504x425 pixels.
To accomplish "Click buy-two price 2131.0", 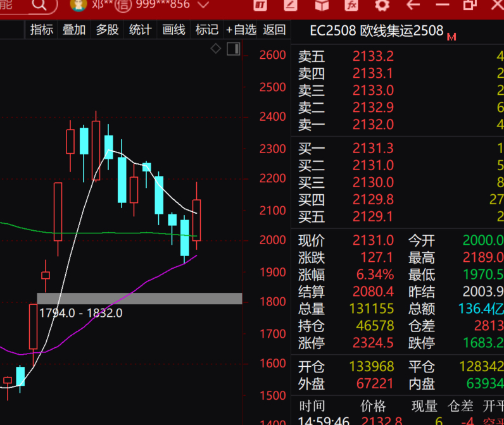I will pos(373,166).
